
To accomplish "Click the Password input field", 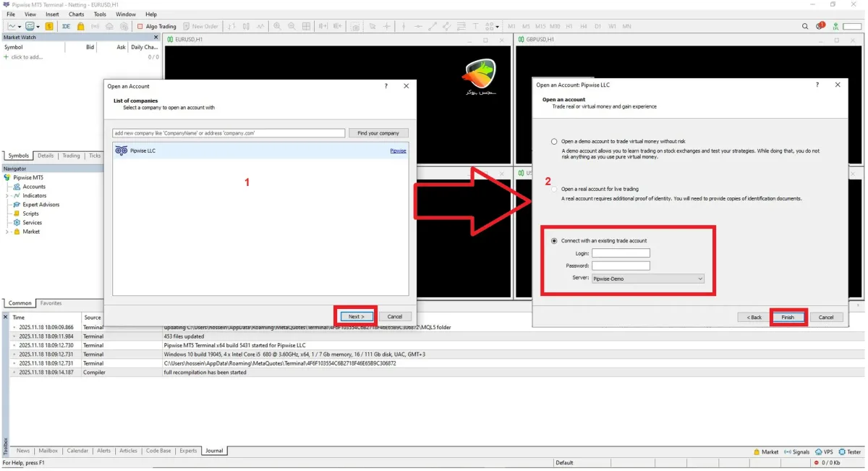I will [x=621, y=266].
